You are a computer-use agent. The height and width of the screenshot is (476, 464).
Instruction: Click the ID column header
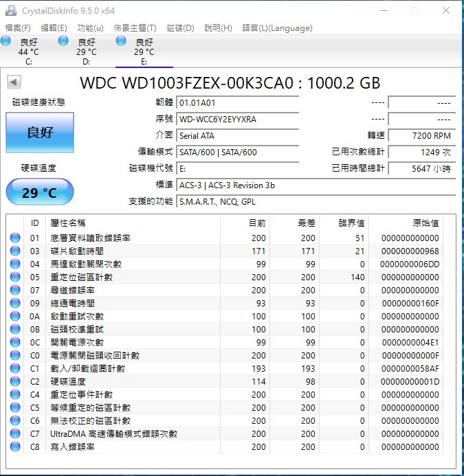click(x=34, y=223)
